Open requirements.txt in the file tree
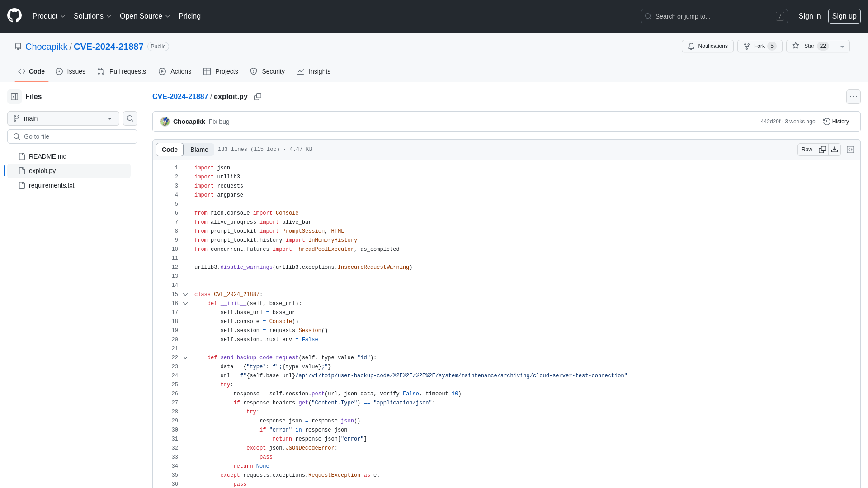Image resolution: width=868 pixels, height=488 pixels. (x=69, y=185)
